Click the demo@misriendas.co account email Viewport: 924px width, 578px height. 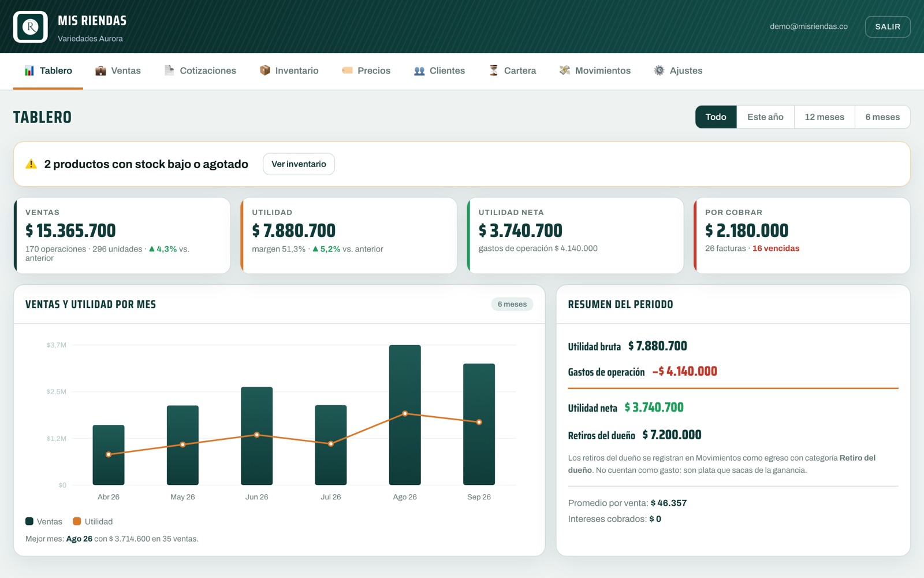coord(808,27)
